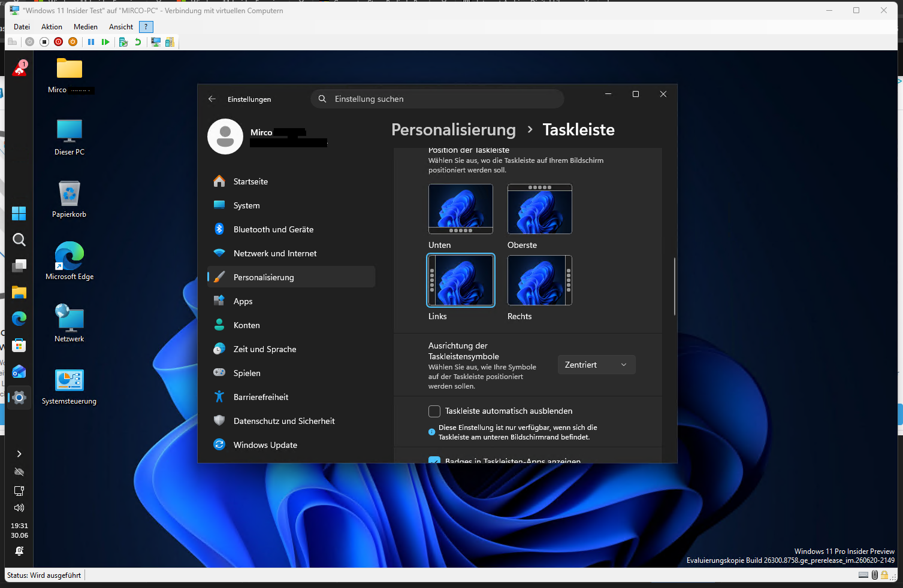Click the keyboard icon in the status bar

863,575
